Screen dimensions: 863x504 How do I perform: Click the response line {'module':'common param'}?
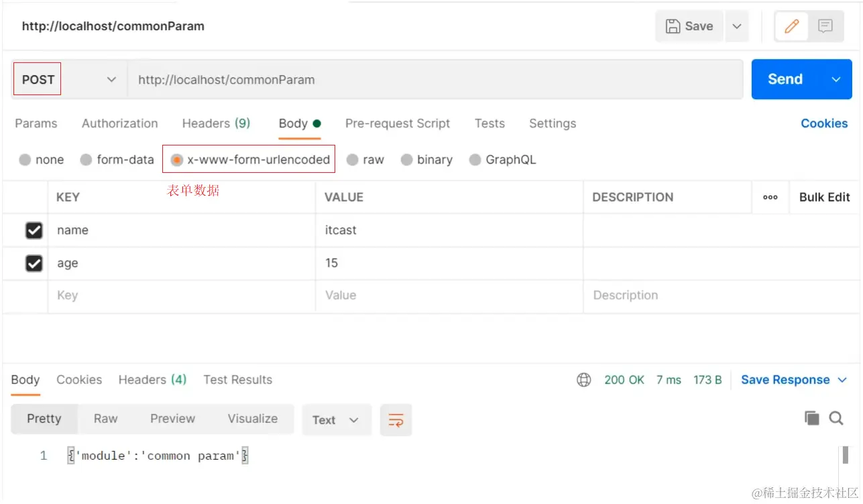tap(158, 456)
